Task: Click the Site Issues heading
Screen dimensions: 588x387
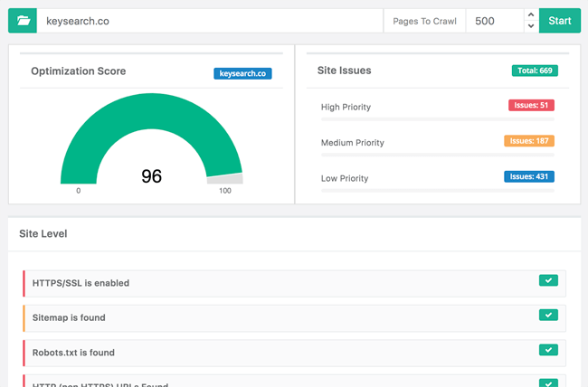Action: (x=345, y=71)
